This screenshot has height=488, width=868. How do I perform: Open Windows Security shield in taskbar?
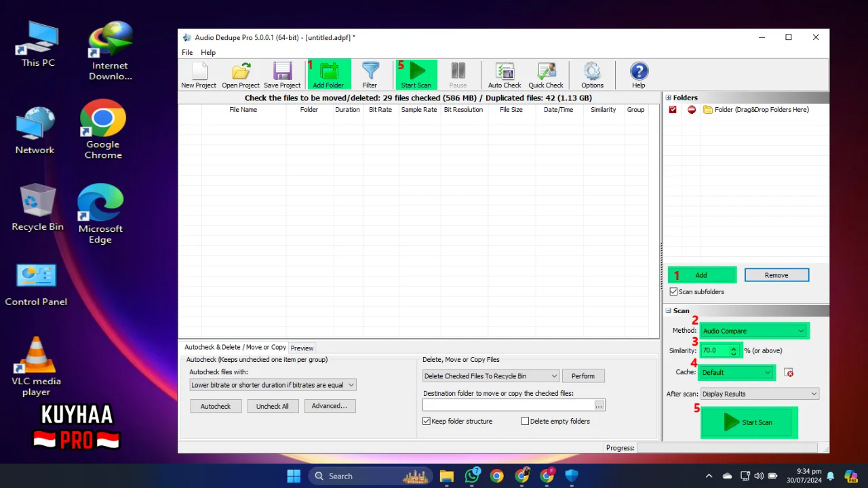coord(572,476)
